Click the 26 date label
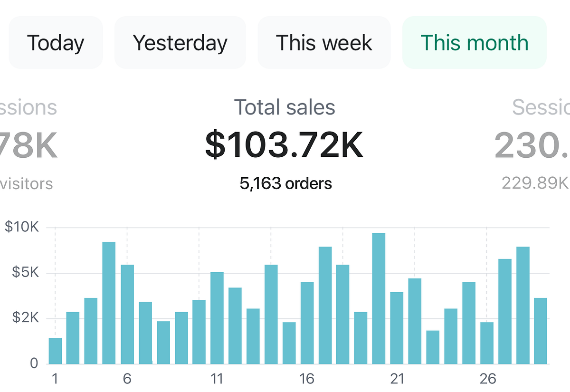Screen dimensions: 570x392 click(x=487, y=380)
